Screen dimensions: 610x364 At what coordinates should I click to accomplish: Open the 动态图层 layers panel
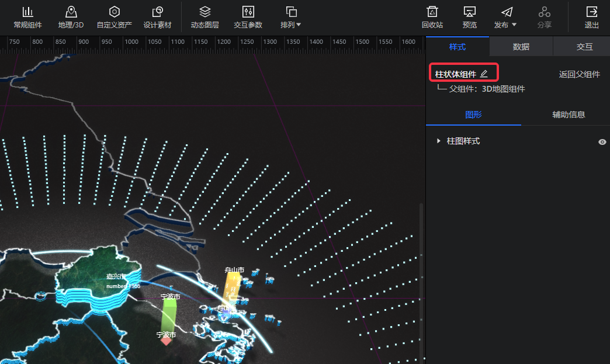[205, 18]
